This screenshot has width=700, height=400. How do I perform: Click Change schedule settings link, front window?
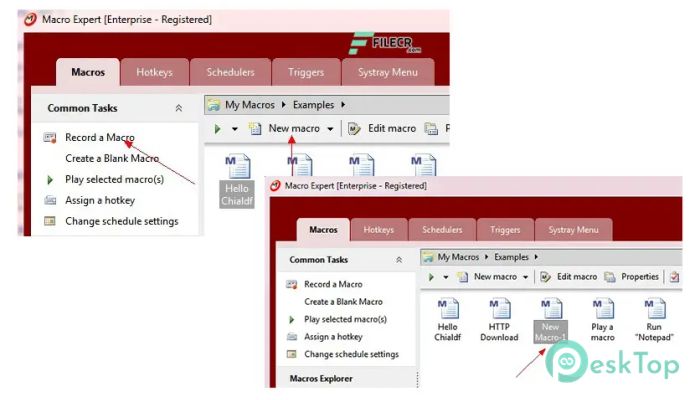(x=351, y=354)
